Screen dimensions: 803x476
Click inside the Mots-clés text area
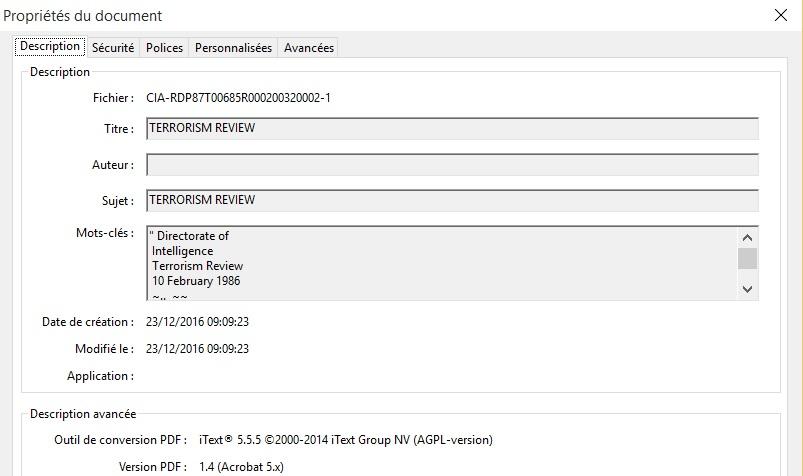click(x=440, y=263)
